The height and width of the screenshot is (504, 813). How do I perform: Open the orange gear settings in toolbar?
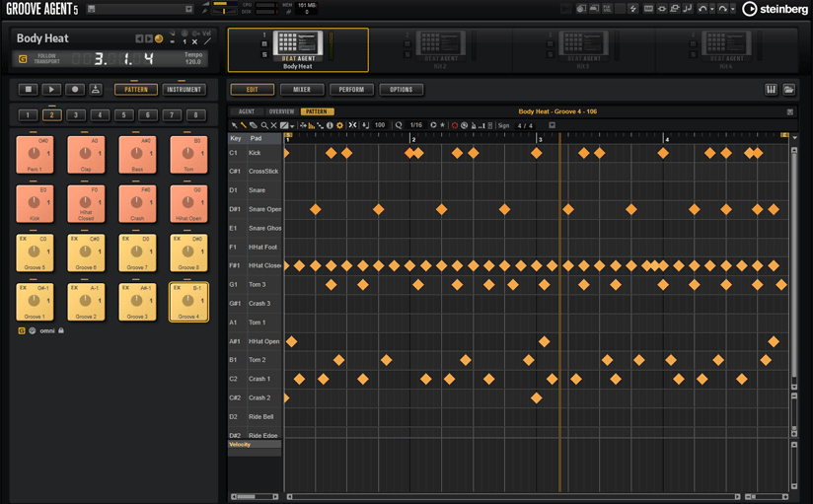(x=339, y=125)
